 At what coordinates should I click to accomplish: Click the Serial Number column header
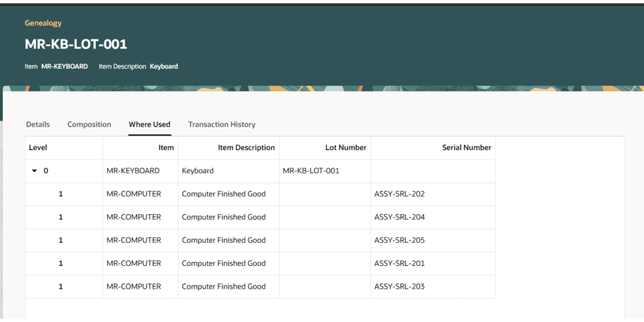click(466, 148)
